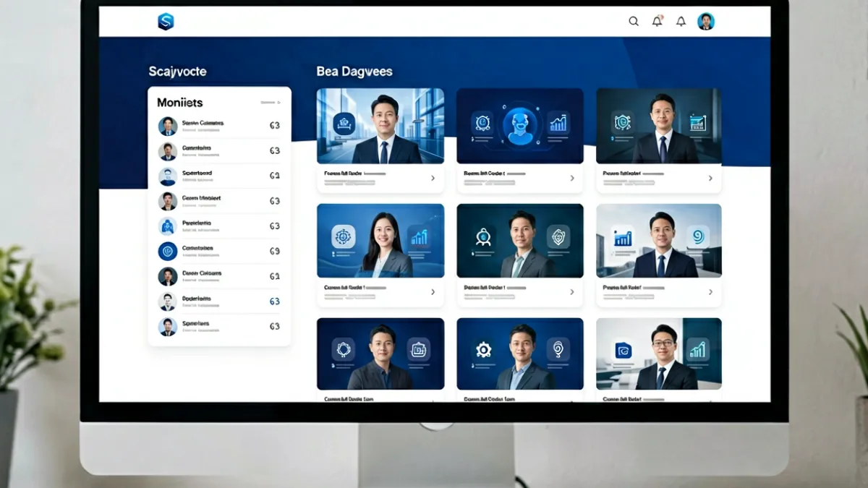Click the Bea Dagvees section heading
The width and height of the screenshot is (868, 488).
[354, 72]
